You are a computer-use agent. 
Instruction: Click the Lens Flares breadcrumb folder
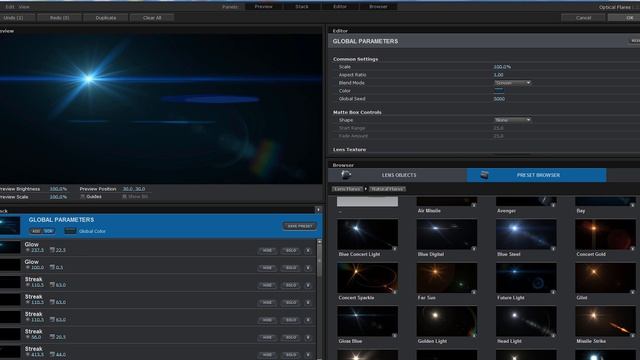point(347,189)
